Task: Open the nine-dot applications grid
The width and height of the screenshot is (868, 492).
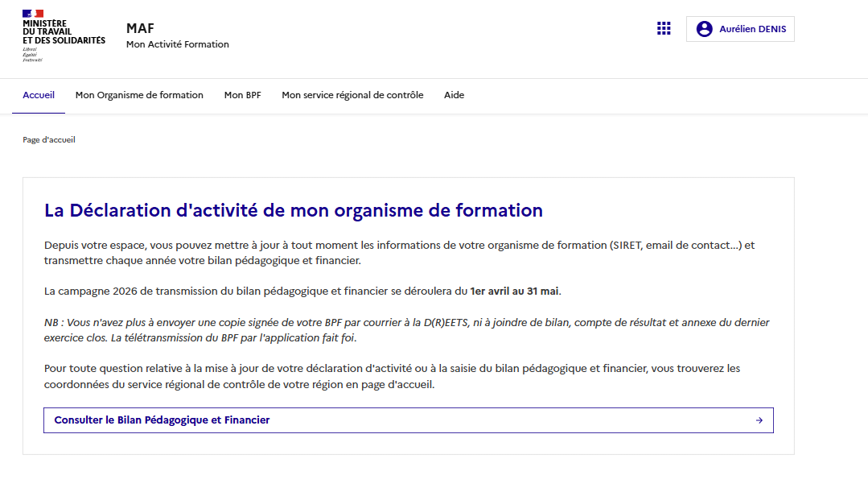Action: click(x=664, y=28)
